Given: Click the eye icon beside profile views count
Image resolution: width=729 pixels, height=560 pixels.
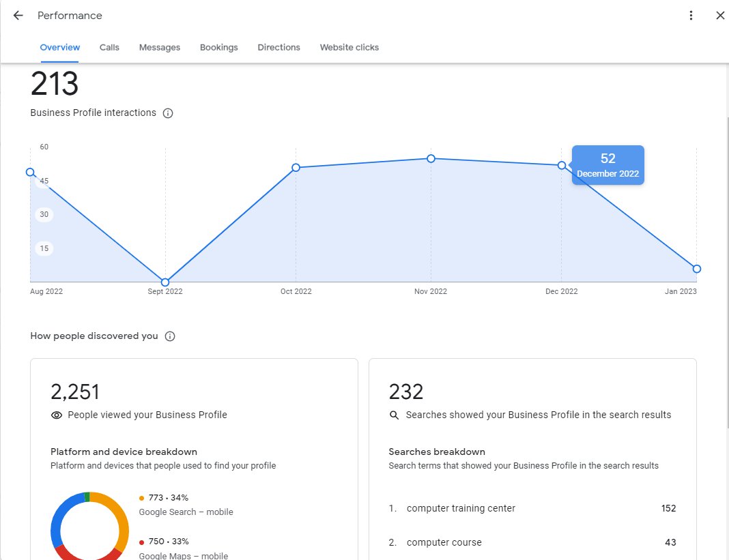Looking at the screenshot, I should [56, 415].
